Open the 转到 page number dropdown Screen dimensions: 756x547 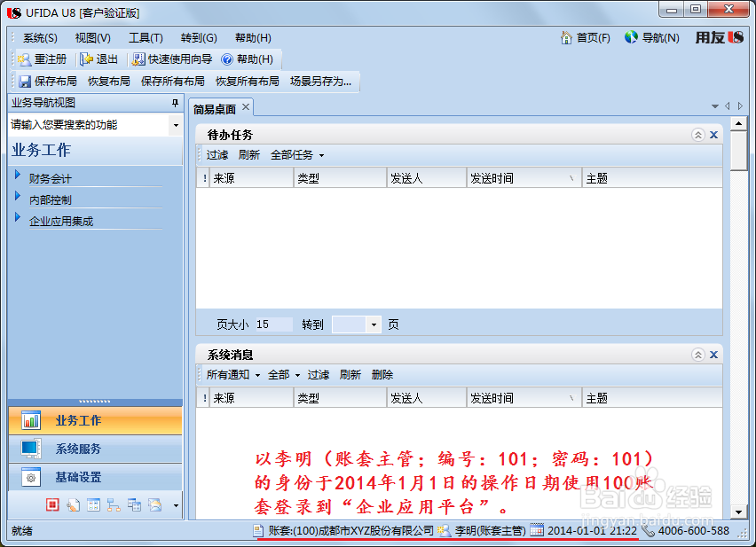[374, 324]
